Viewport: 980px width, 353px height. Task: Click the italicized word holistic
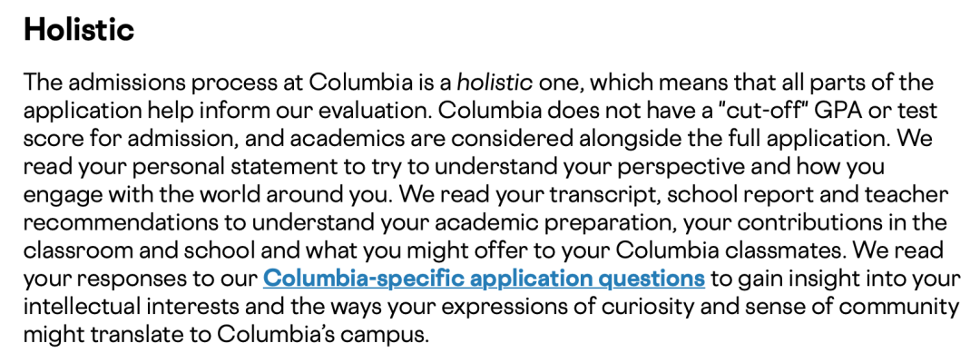pos(495,83)
